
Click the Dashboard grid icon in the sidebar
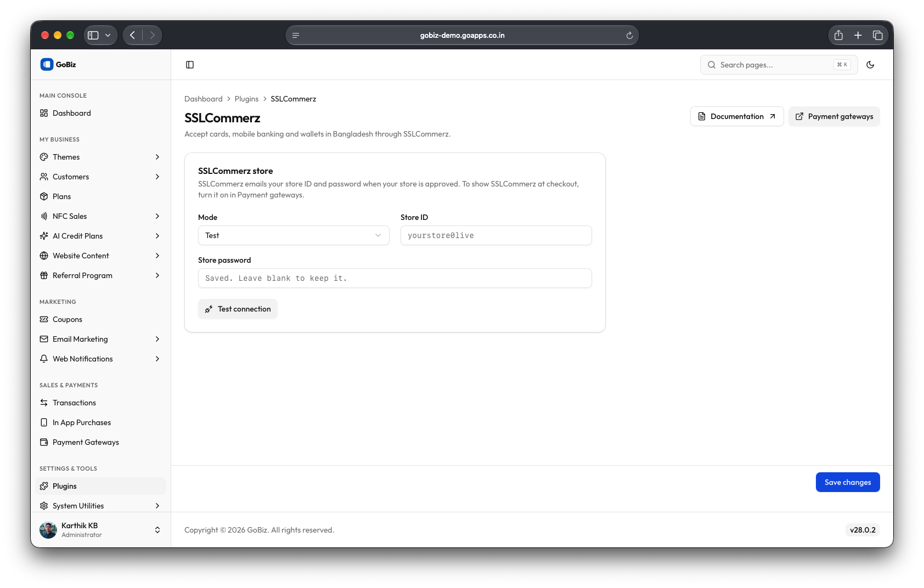point(44,113)
